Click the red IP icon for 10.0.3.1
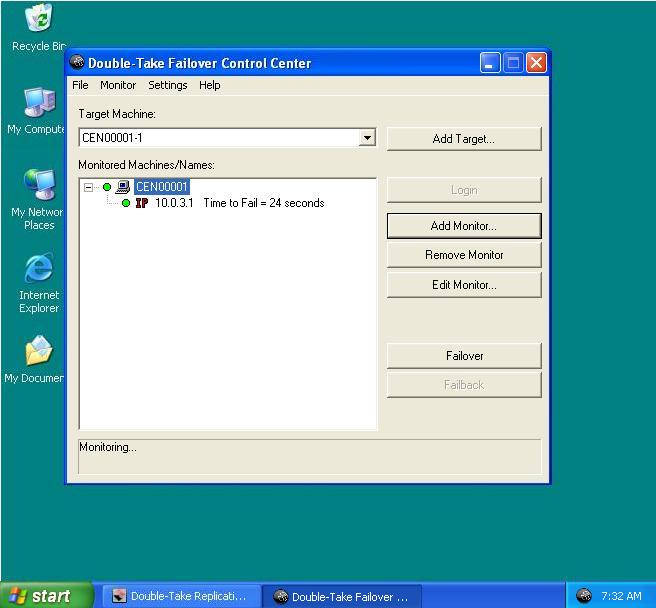Viewport: 656px width, 608px height. [142, 203]
